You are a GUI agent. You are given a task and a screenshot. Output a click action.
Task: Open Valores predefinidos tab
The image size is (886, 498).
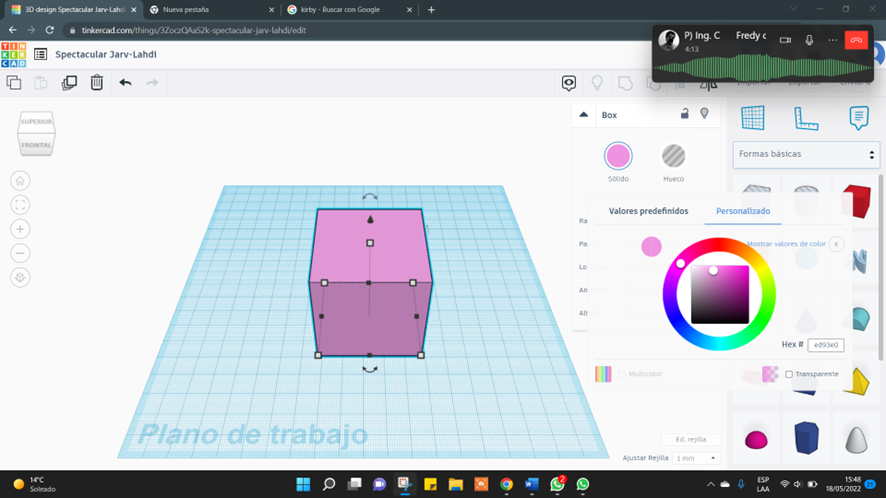pos(648,211)
